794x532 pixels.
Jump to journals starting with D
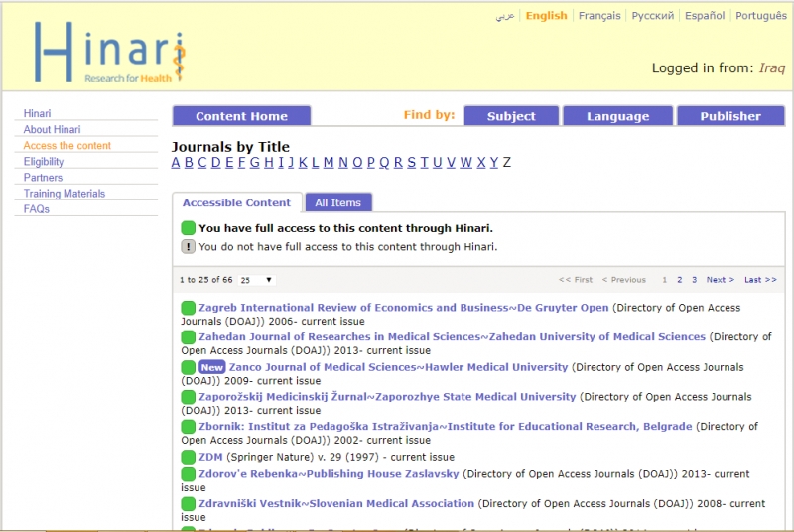(x=215, y=163)
